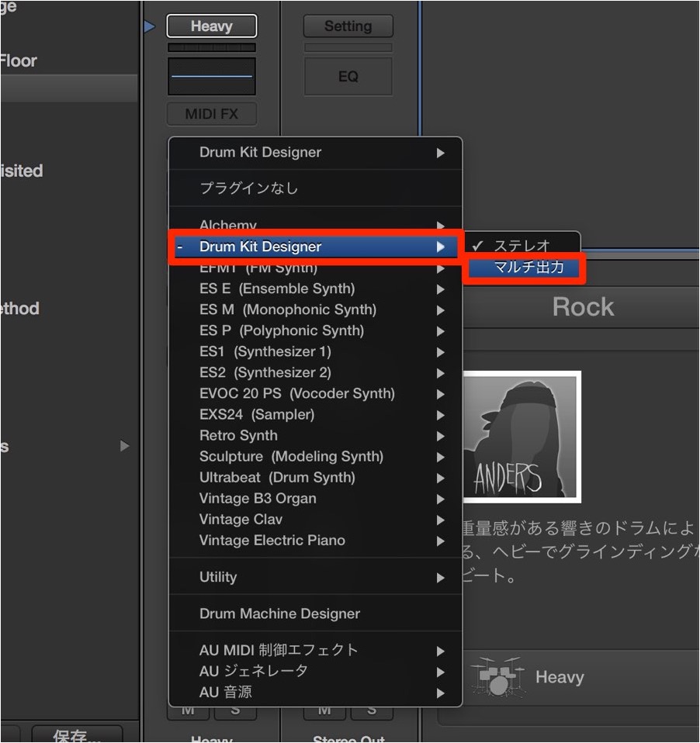This screenshot has height=743, width=700.
Task: Expand submenu arrow of top Drum Kit Designer
Action: point(441,153)
